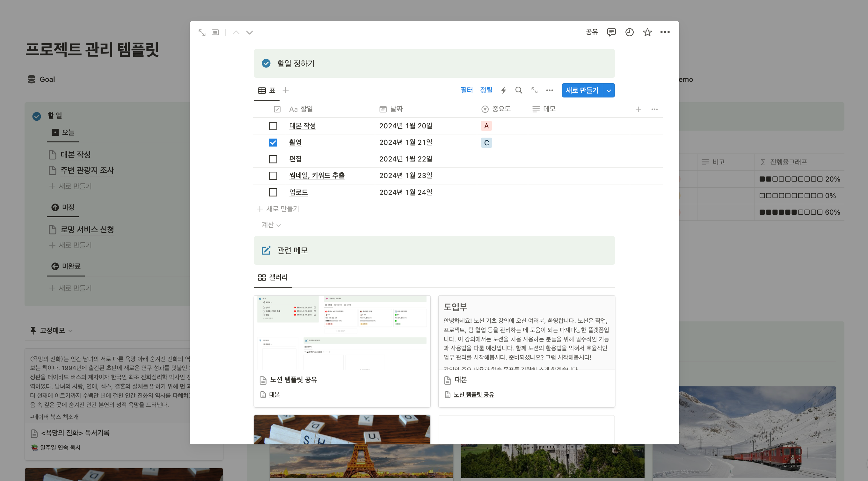Check the 대본 작성 checkbox
Viewport: 868px width, 481px height.
(273, 126)
